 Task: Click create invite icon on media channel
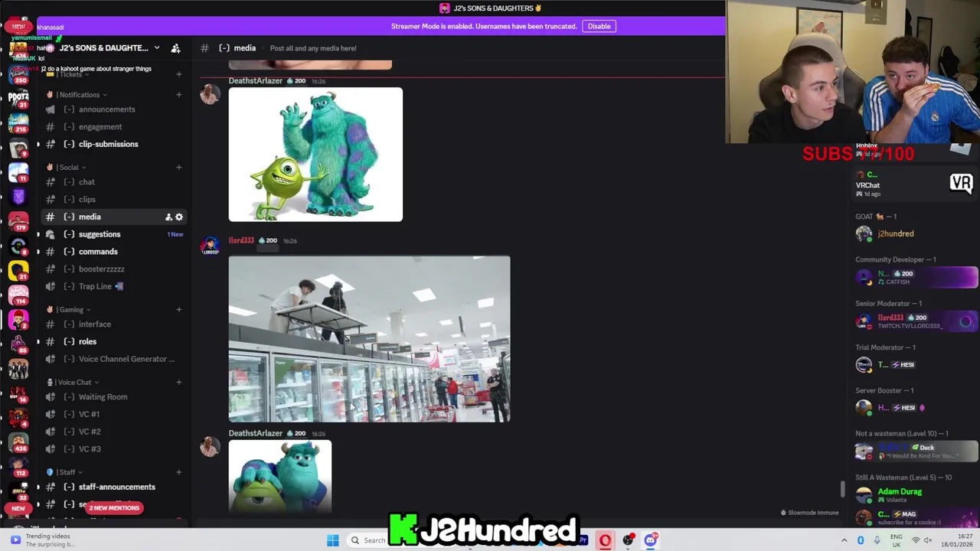point(168,217)
